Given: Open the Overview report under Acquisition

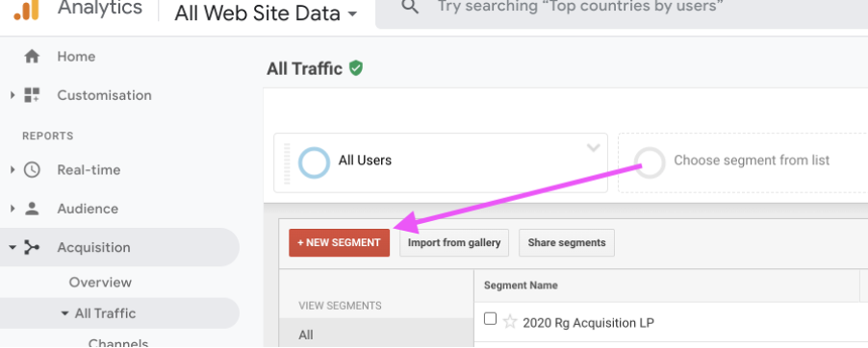Looking at the screenshot, I should tap(100, 283).
